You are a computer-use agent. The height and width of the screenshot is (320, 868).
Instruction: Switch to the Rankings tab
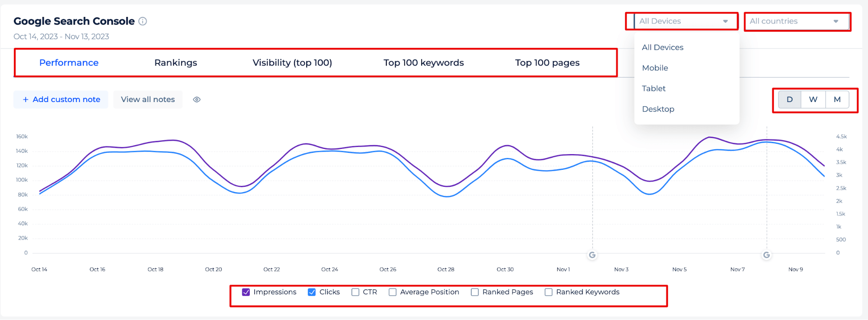[x=176, y=63]
